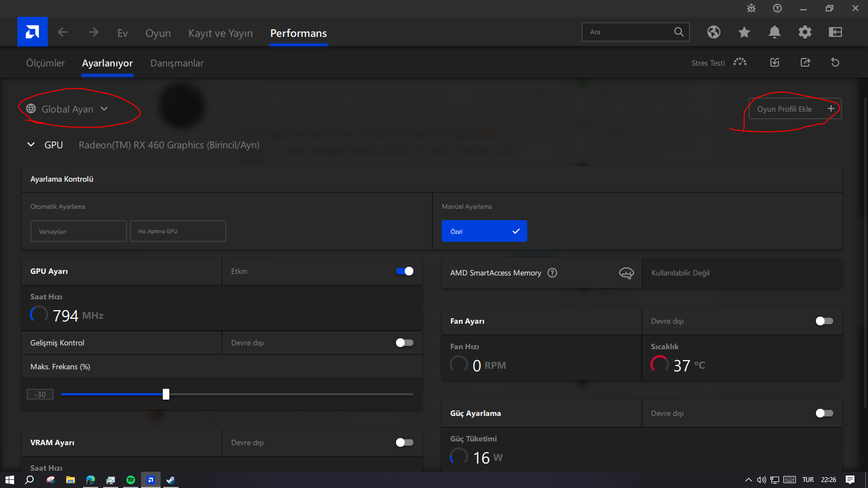This screenshot has height=488, width=868.
Task: Select Hız Aşırtma GPU button
Action: (178, 231)
